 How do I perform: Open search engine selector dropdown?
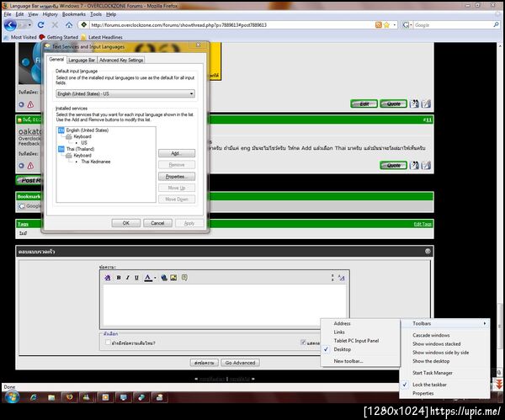[x=412, y=24]
